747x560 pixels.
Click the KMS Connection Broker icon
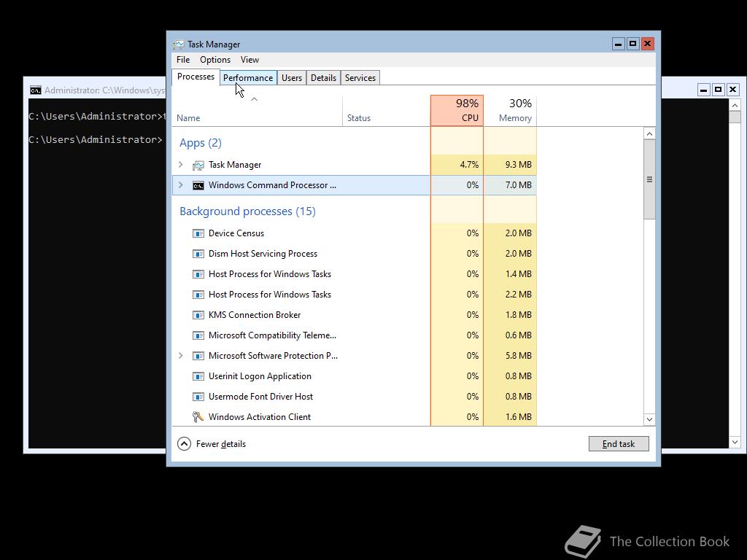[198, 315]
